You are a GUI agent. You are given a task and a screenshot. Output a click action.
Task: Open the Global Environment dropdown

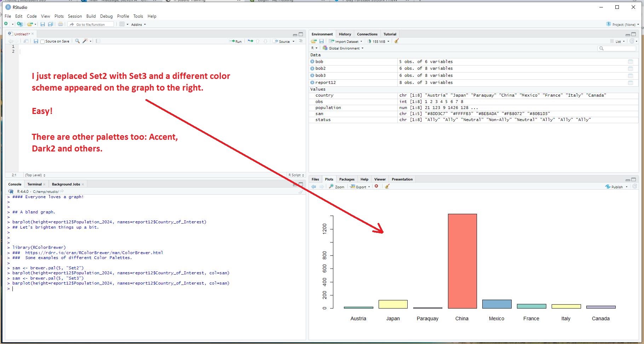(344, 48)
